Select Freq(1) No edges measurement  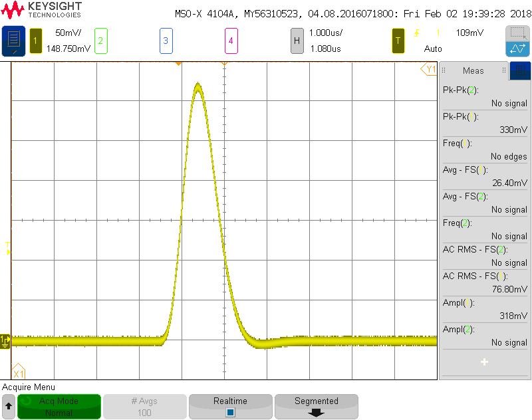click(485, 150)
